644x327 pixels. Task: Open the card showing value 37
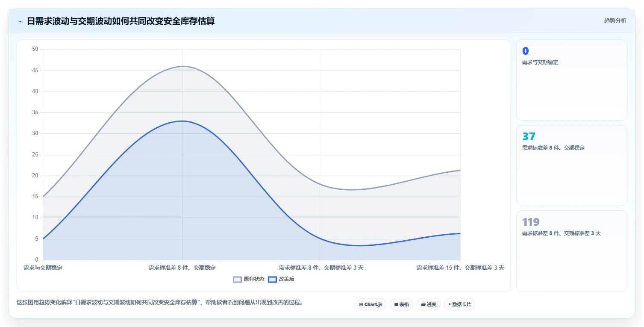tap(571, 165)
